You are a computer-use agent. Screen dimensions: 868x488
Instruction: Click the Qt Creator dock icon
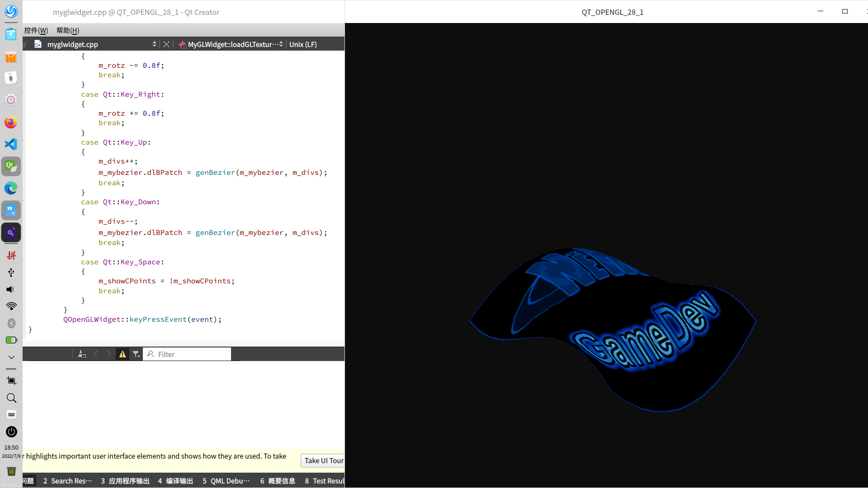click(x=11, y=166)
